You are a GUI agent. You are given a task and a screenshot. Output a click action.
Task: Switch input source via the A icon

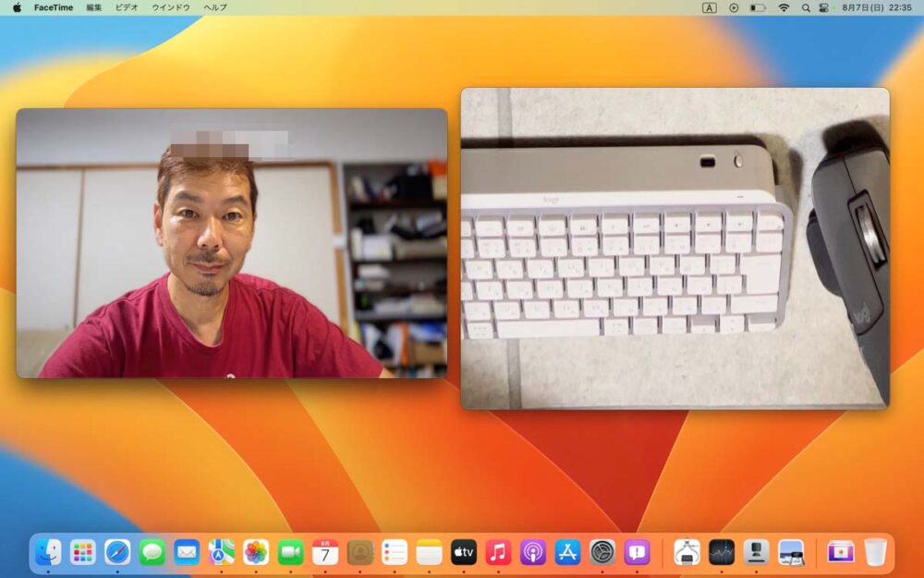point(710,7)
